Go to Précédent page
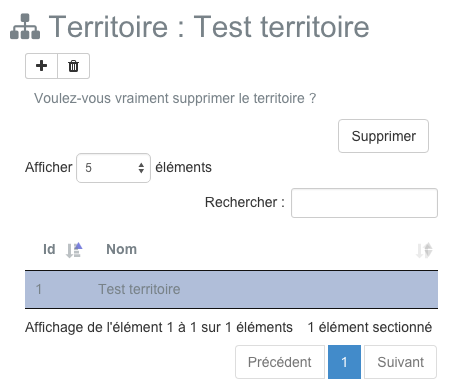The width and height of the screenshot is (451, 391). [x=280, y=362]
